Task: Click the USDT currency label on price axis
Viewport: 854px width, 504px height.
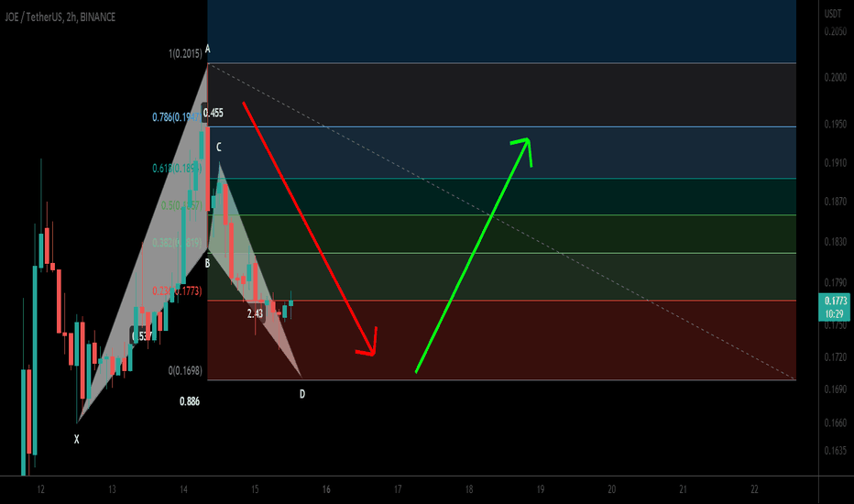Action: pos(833,14)
